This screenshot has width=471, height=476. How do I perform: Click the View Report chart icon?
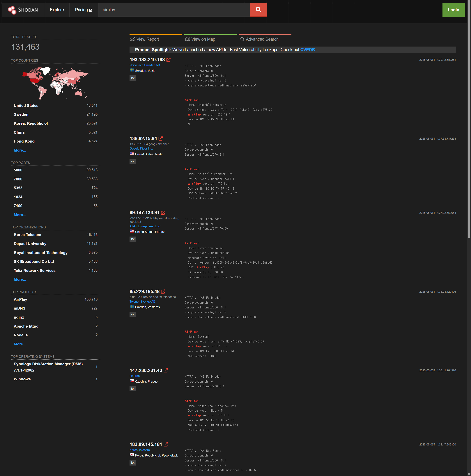(133, 39)
